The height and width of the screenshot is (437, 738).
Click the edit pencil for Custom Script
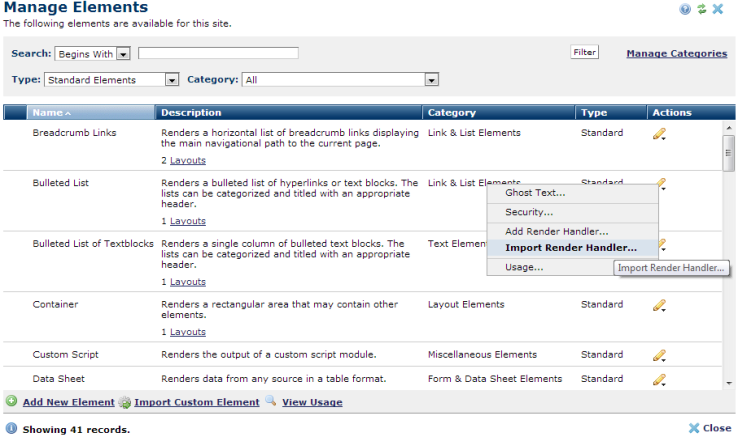coord(659,355)
